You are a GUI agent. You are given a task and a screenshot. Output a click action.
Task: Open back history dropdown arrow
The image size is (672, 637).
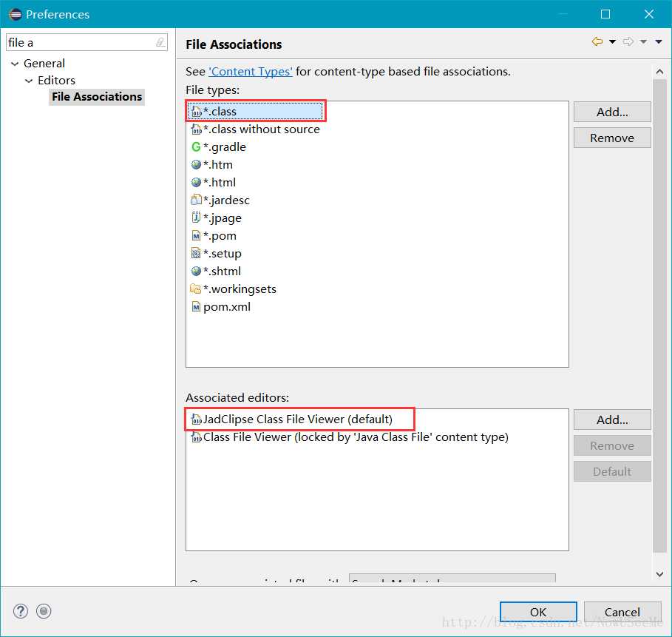[612, 41]
